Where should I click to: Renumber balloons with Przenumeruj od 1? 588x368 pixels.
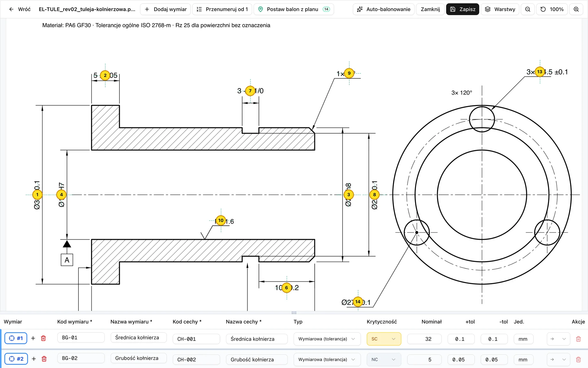[x=222, y=9]
